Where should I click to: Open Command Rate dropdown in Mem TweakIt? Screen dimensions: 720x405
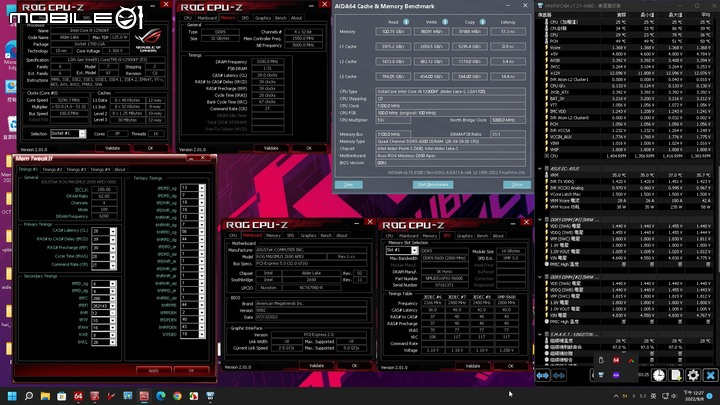coord(112,265)
